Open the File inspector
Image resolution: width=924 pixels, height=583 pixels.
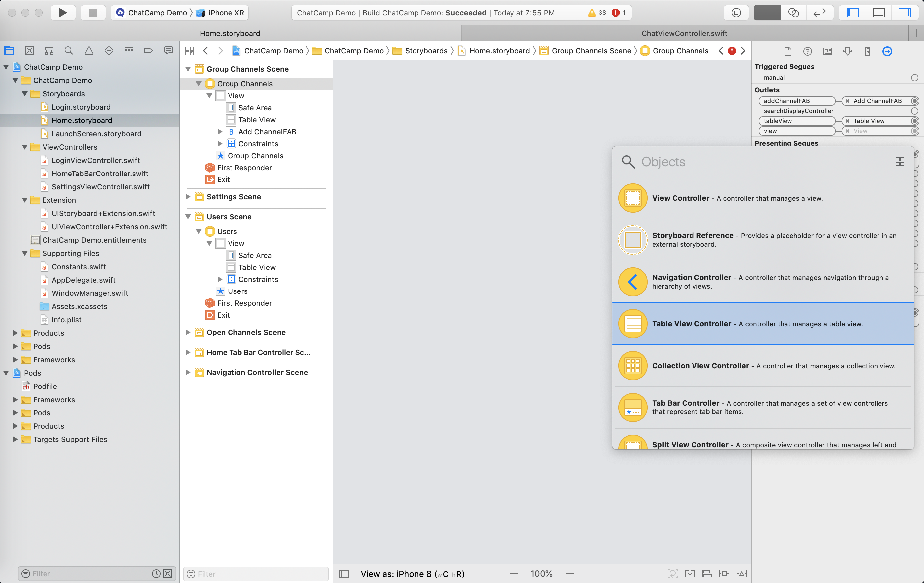(x=788, y=51)
